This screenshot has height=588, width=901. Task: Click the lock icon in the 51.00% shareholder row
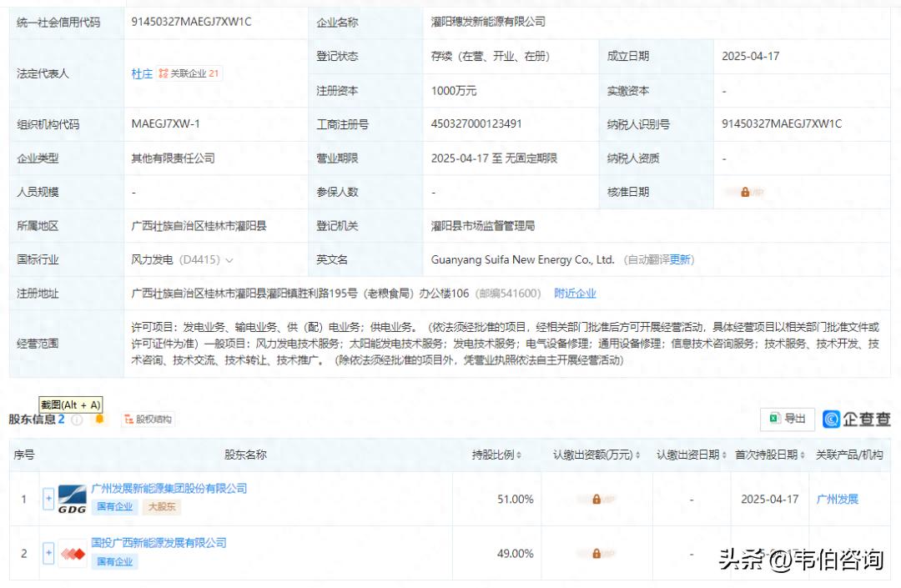point(596,499)
